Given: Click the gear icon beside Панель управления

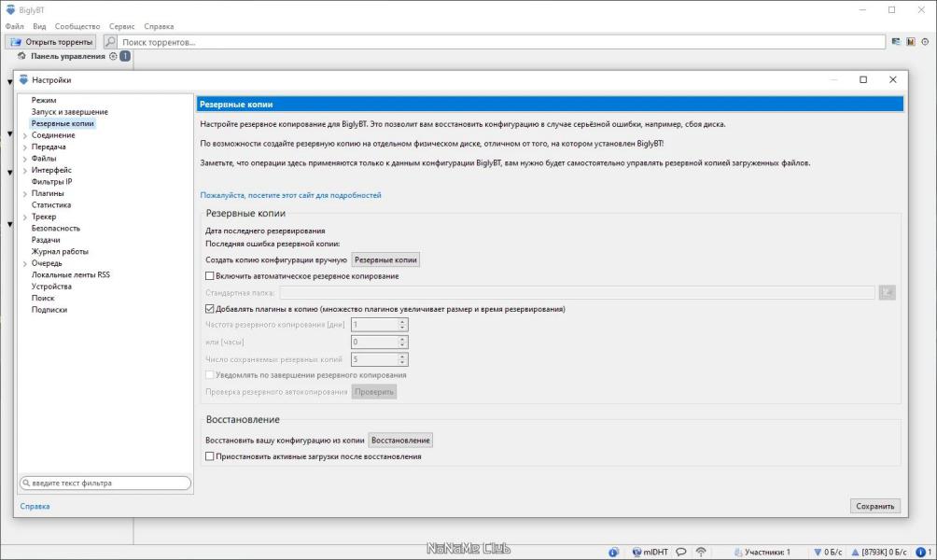Looking at the screenshot, I should click(113, 56).
